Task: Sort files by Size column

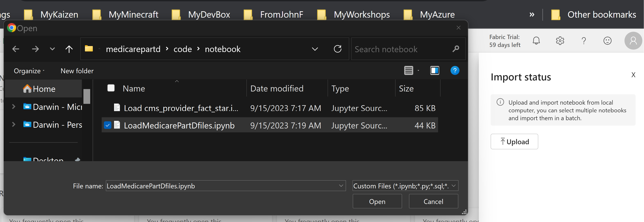Action: pos(406,88)
